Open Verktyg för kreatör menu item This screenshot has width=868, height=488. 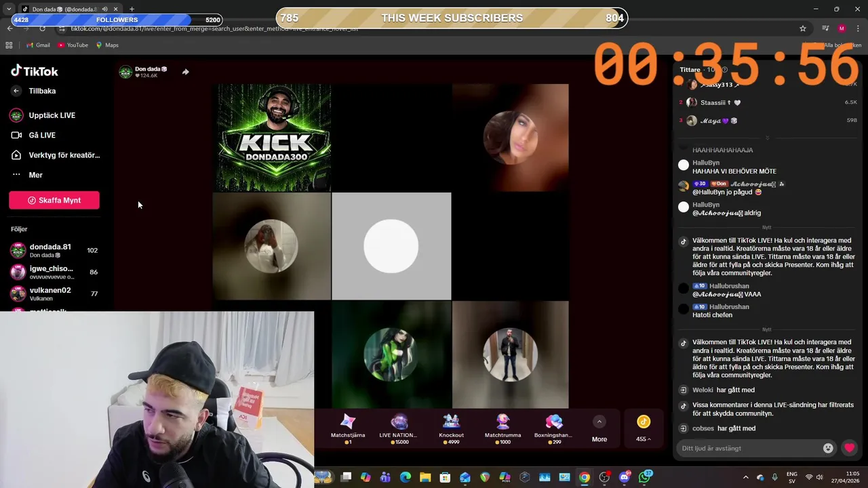(55, 155)
